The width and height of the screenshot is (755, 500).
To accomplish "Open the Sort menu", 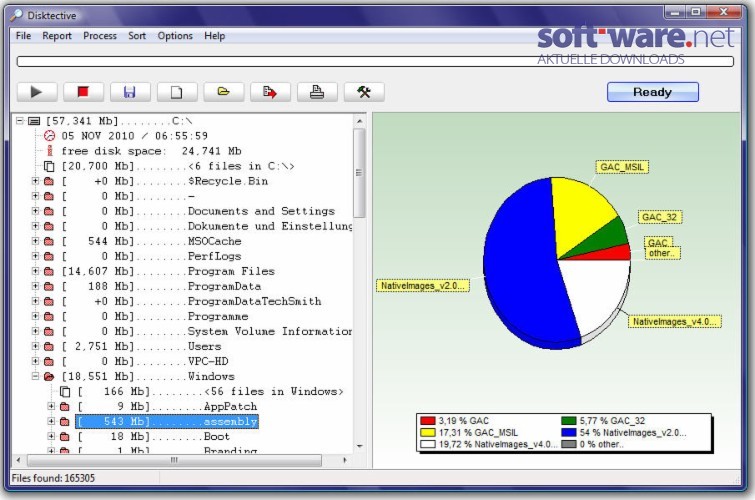I will tap(137, 36).
